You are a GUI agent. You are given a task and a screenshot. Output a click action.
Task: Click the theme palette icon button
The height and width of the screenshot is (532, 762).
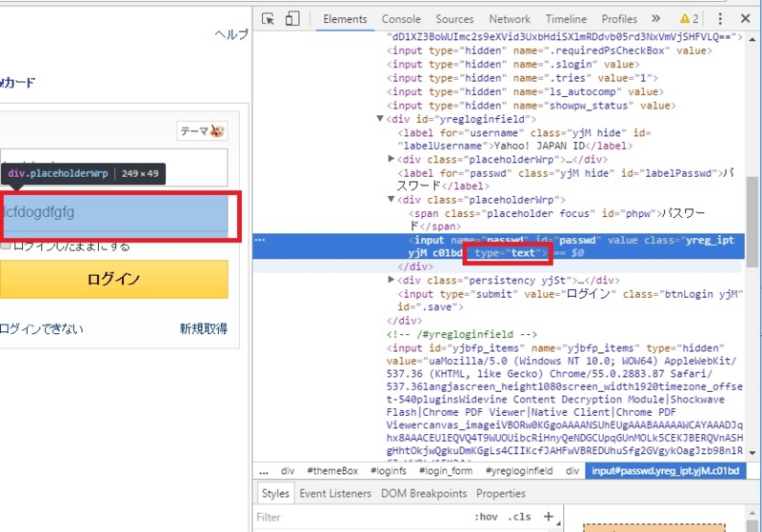[202, 131]
